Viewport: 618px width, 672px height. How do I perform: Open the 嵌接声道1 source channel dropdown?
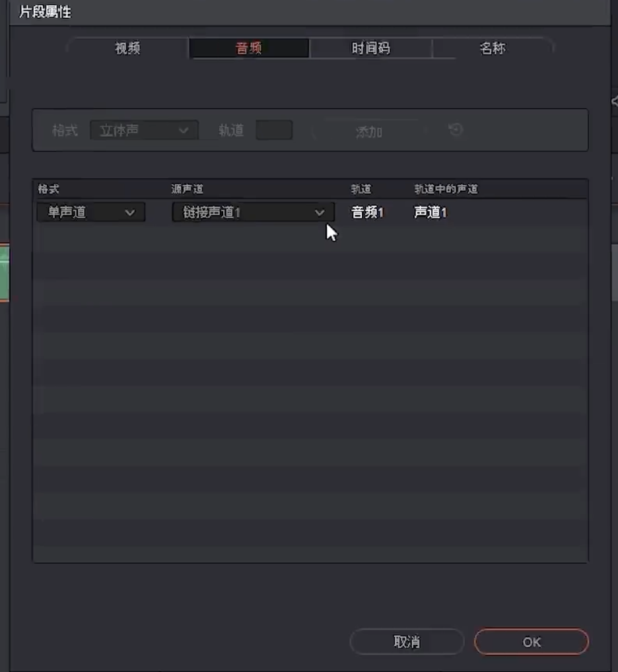(253, 213)
